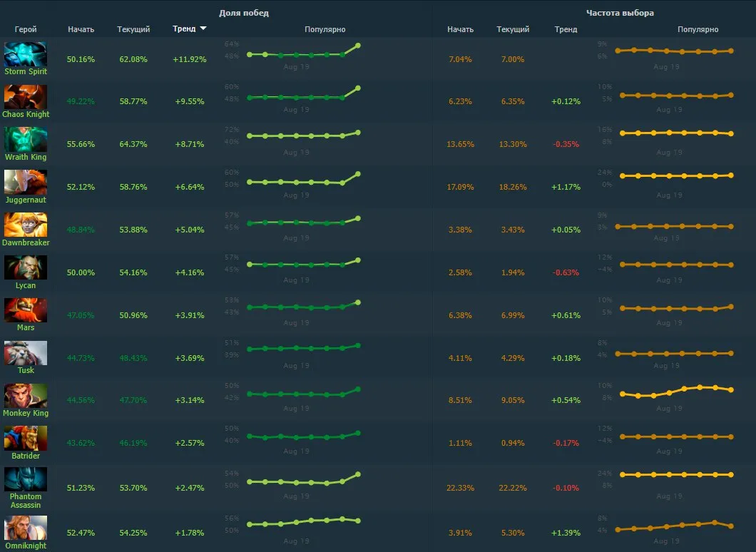Select Dawnbreaker +5.04% win trend

(x=190, y=230)
